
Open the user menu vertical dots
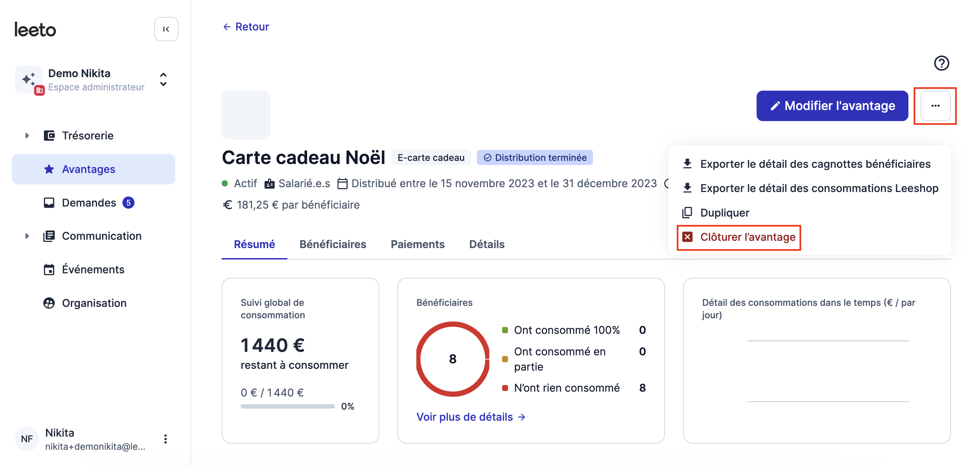[165, 439]
